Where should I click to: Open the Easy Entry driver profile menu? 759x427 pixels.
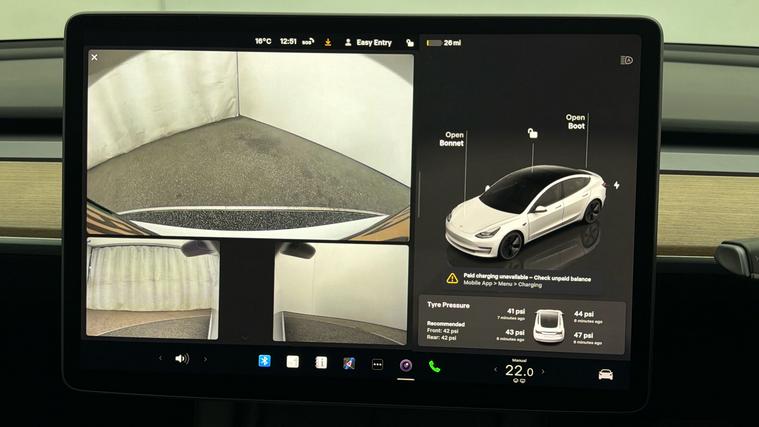[367, 43]
